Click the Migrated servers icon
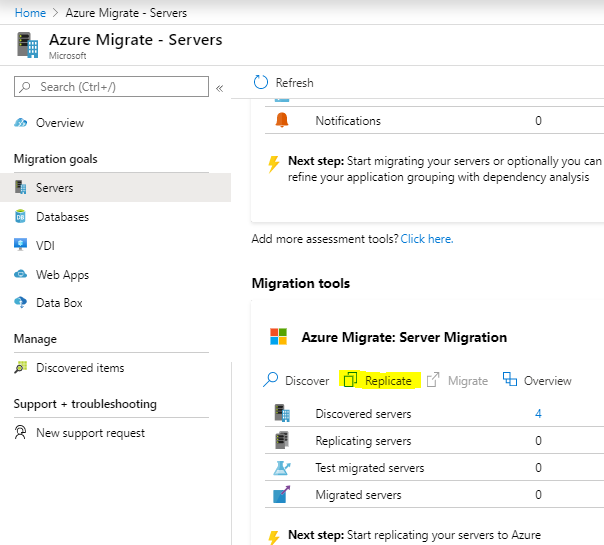Image resolution: width=604 pixels, height=545 pixels. tap(282, 495)
